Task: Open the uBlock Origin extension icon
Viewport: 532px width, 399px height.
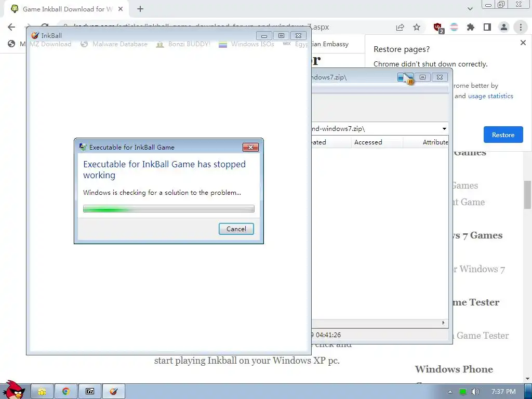Action: click(438, 28)
